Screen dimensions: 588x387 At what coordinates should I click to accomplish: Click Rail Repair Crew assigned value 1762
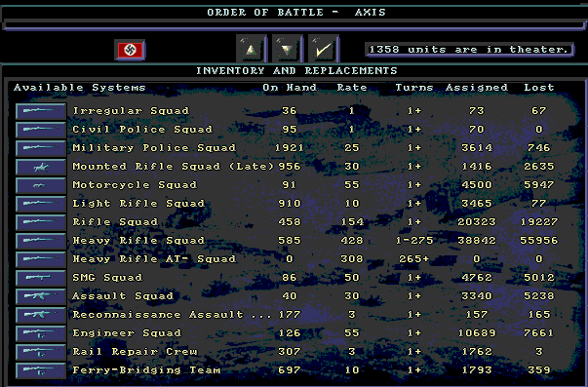(477, 351)
